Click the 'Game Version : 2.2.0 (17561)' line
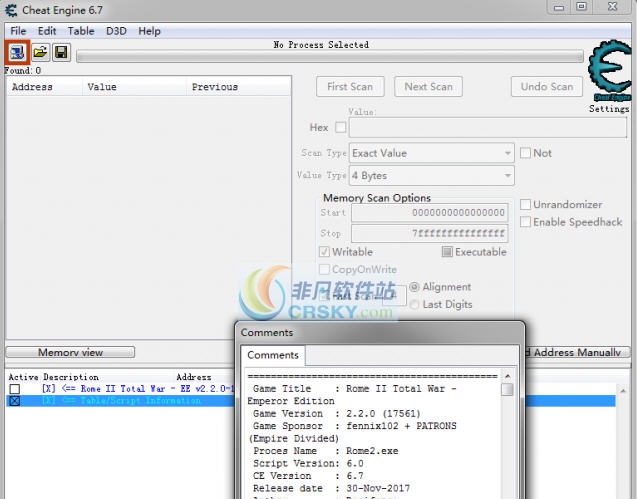Screen dimensions: 637x499 [x=337, y=414]
